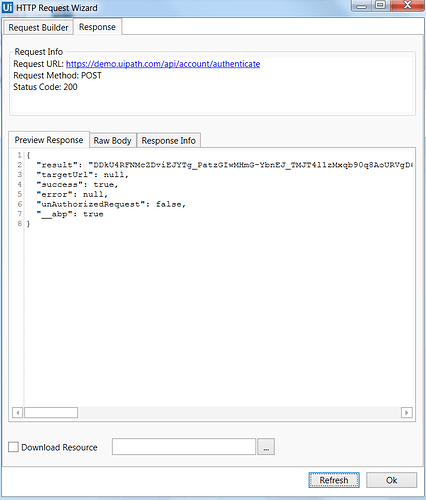This screenshot has width=426, height=500.
Task: Click the "success": true line
Action: [77, 184]
